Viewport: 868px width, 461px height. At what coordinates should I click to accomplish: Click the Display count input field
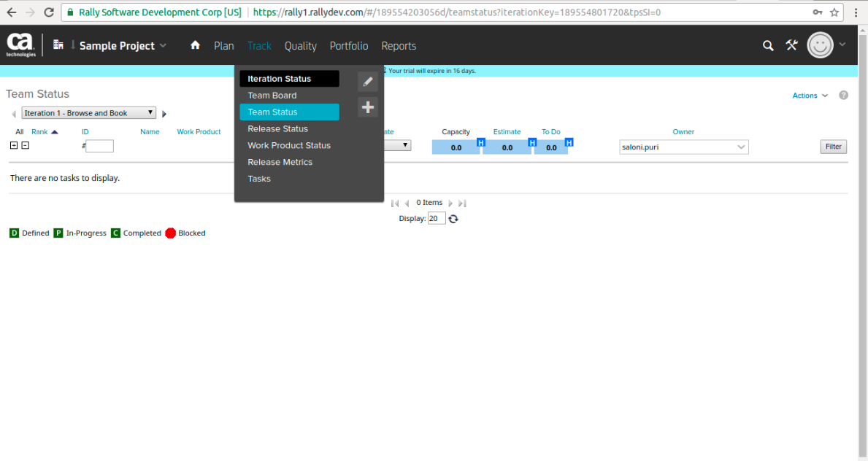pyautogui.click(x=437, y=219)
